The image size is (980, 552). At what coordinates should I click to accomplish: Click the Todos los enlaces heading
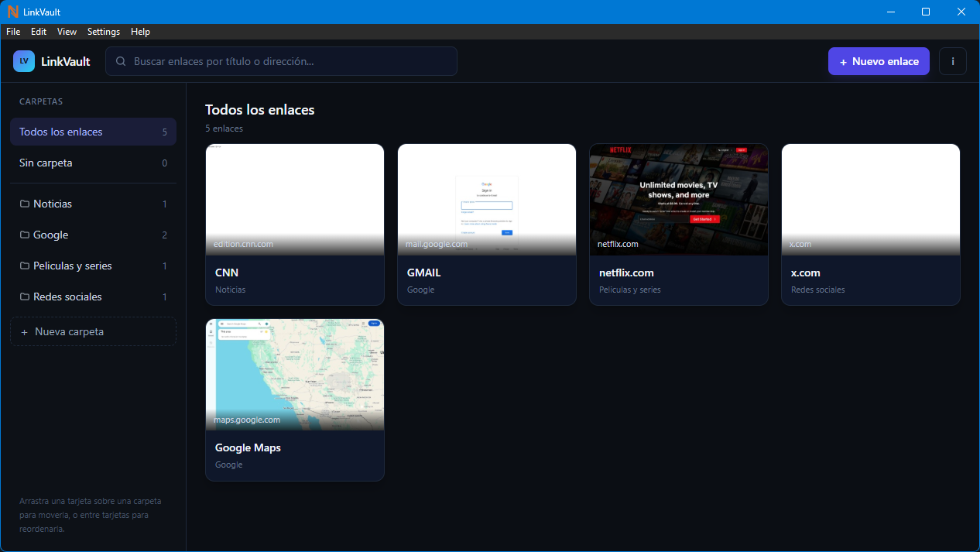pyautogui.click(x=260, y=110)
